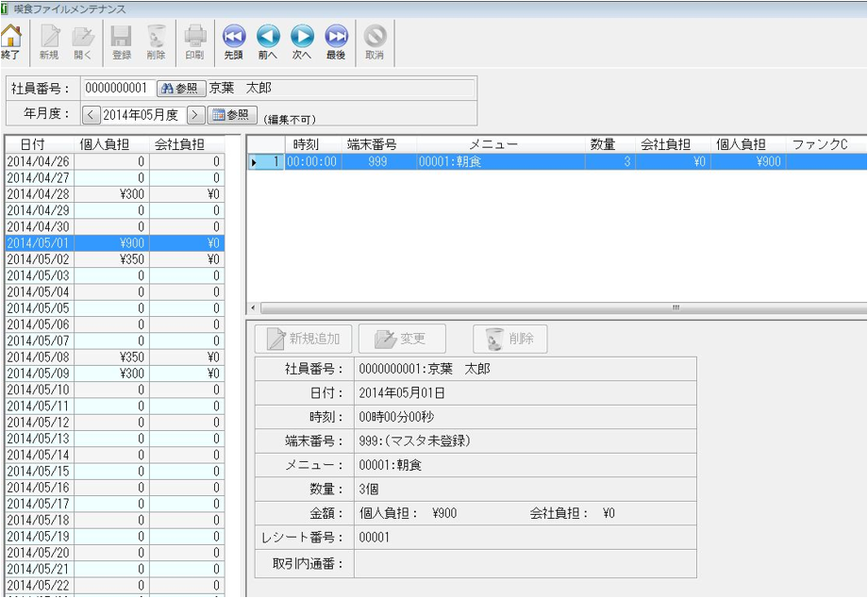Click the 会社負担 header in date list
The image size is (868, 598).
(187, 144)
